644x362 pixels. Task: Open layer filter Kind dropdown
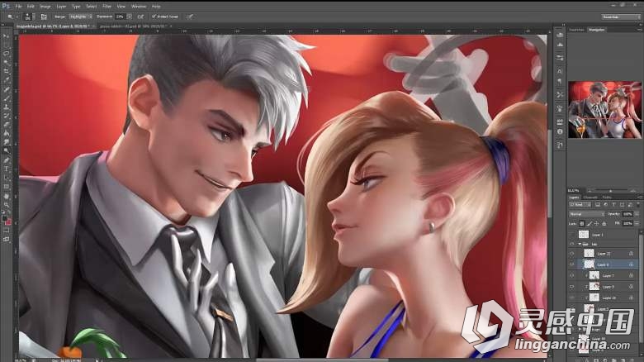(580, 204)
